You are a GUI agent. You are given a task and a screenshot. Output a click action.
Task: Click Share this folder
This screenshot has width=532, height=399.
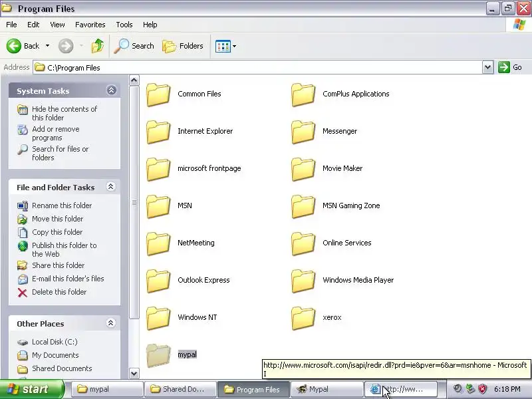tap(58, 265)
